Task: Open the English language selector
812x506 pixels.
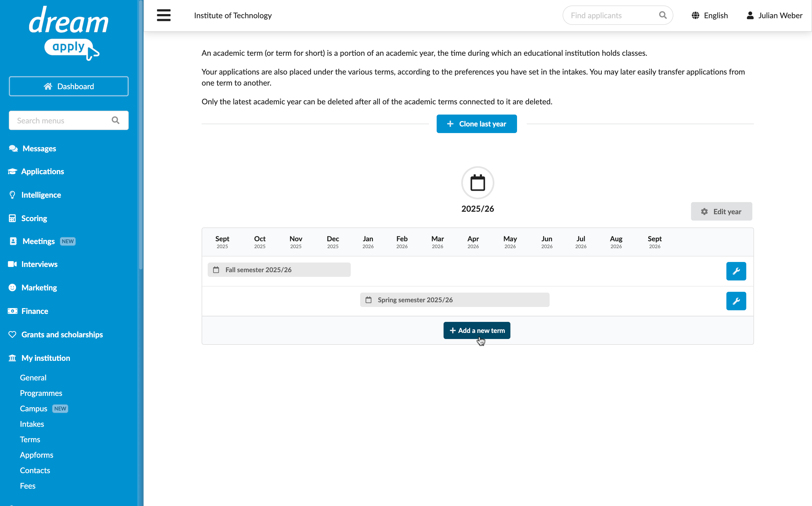Action: (710, 15)
